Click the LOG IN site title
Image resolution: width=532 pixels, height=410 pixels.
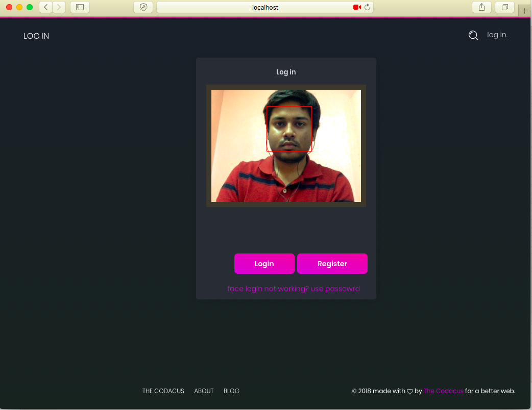pyautogui.click(x=36, y=36)
